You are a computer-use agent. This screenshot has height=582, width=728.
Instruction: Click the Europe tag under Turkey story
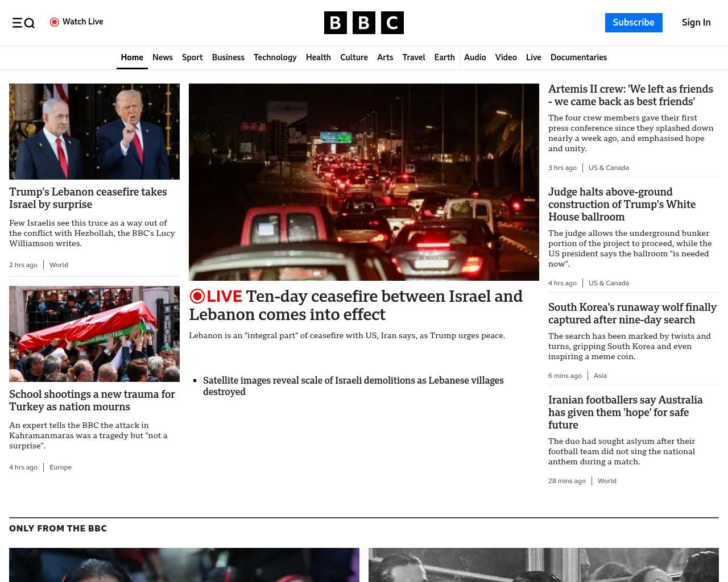click(x=60, y=467)
